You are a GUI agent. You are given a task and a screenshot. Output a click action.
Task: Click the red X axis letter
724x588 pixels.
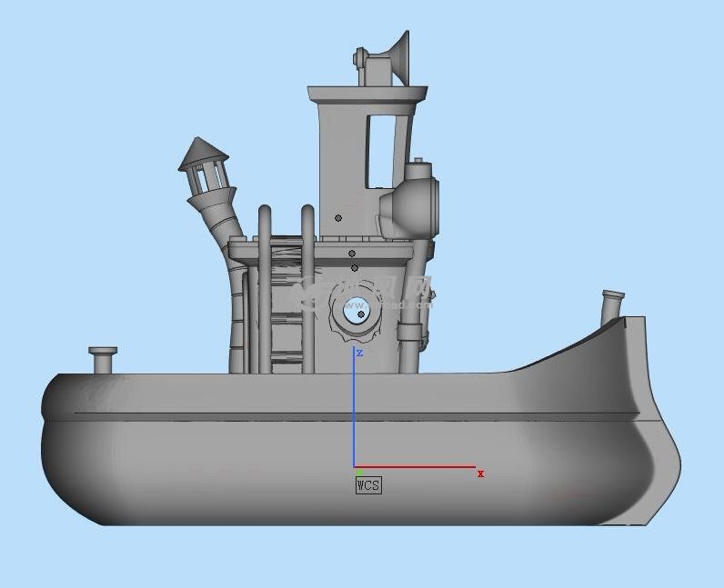[x=480, y=473]
